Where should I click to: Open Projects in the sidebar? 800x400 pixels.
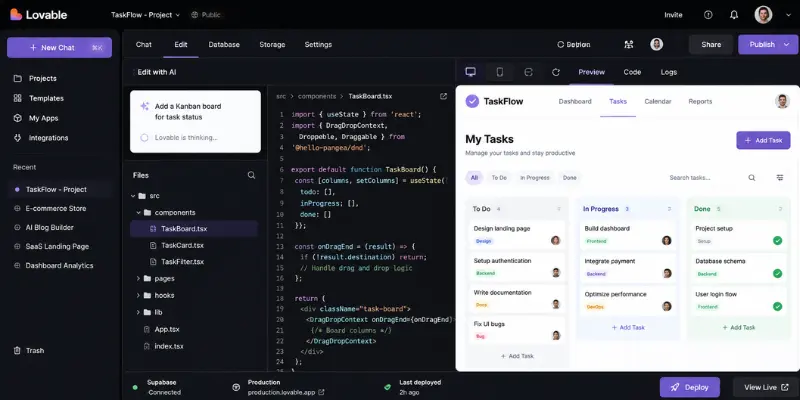click(36, 79)
